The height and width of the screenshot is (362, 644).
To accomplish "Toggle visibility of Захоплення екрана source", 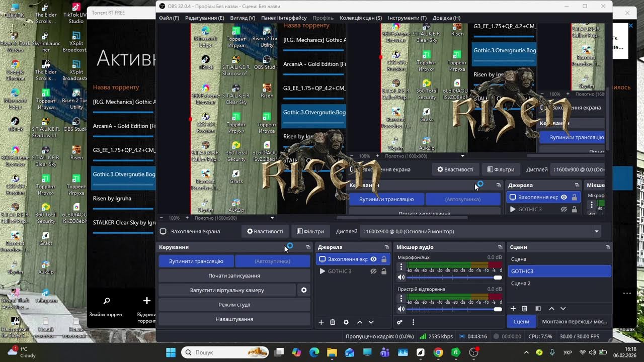I will [373, 259].
